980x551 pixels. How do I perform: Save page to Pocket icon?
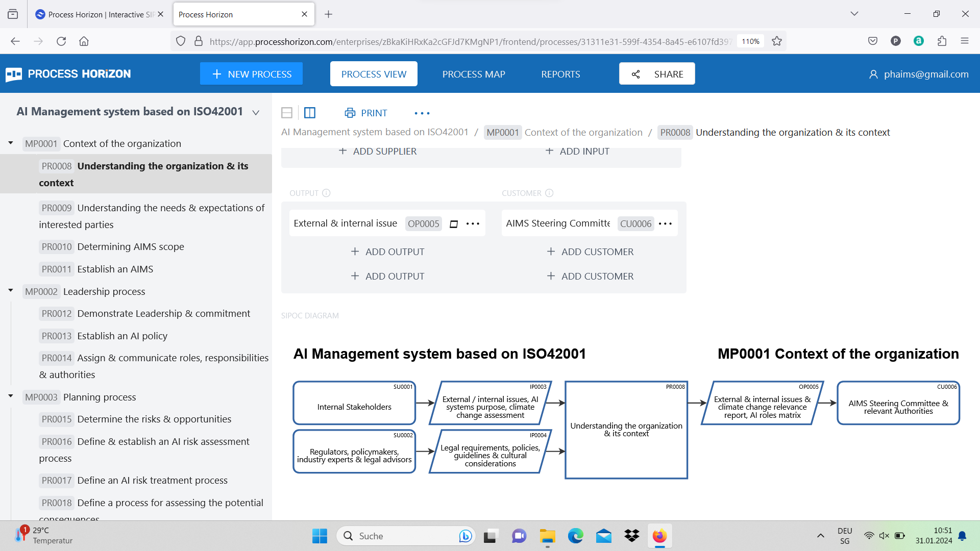tap(873, 41)
